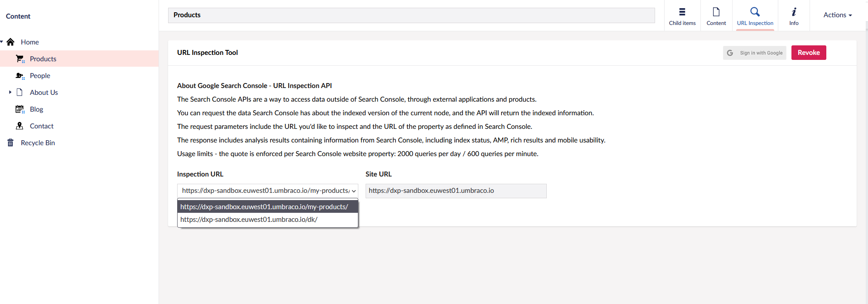The width and height of the screenshot is (868, 304).
Task: Open Home in the content tree
Action: point(30,42)
